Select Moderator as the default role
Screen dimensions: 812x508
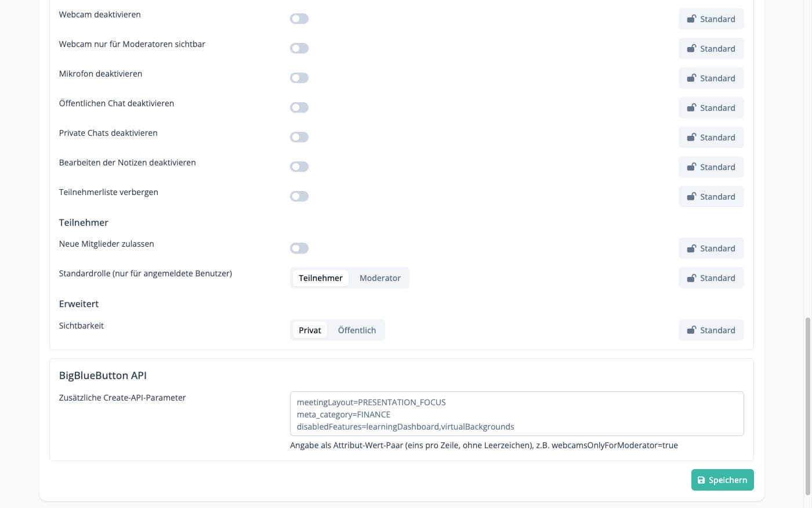coord(380,278)
